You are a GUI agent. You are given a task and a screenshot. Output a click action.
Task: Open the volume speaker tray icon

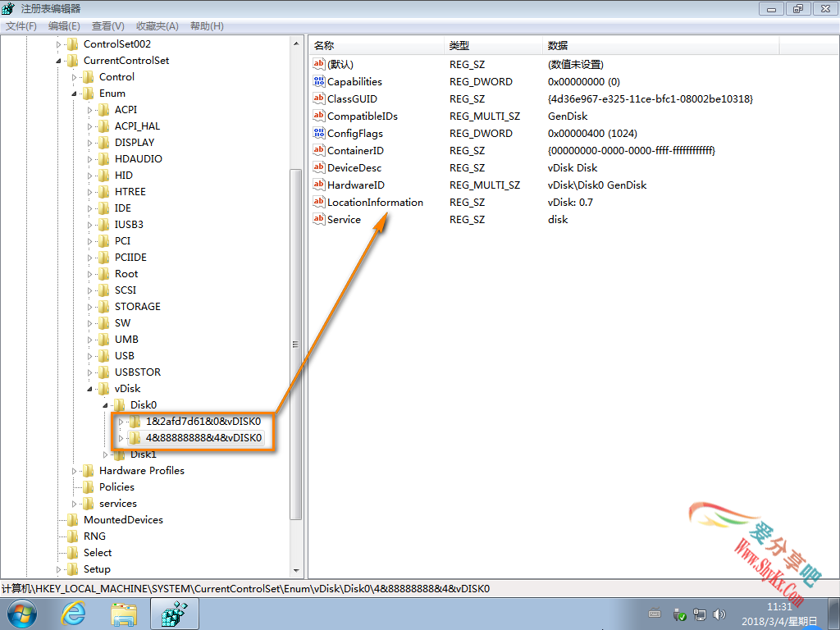(719, 614)
